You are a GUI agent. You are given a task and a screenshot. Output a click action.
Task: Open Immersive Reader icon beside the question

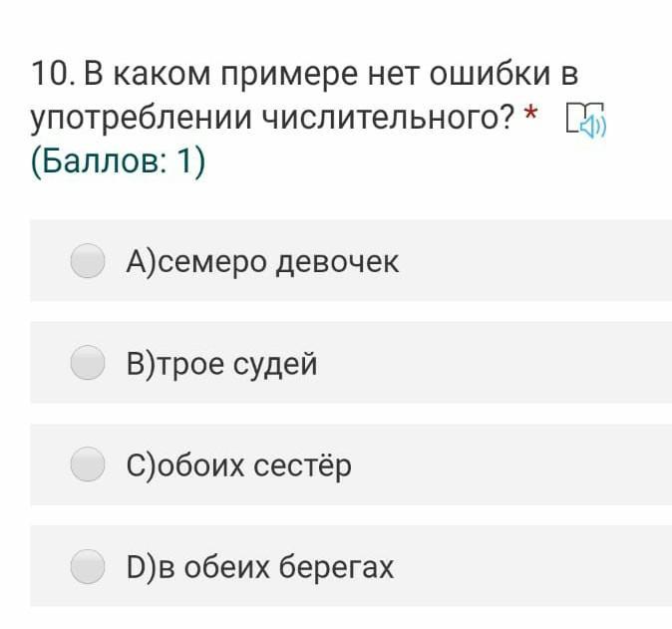click(586, 121)
